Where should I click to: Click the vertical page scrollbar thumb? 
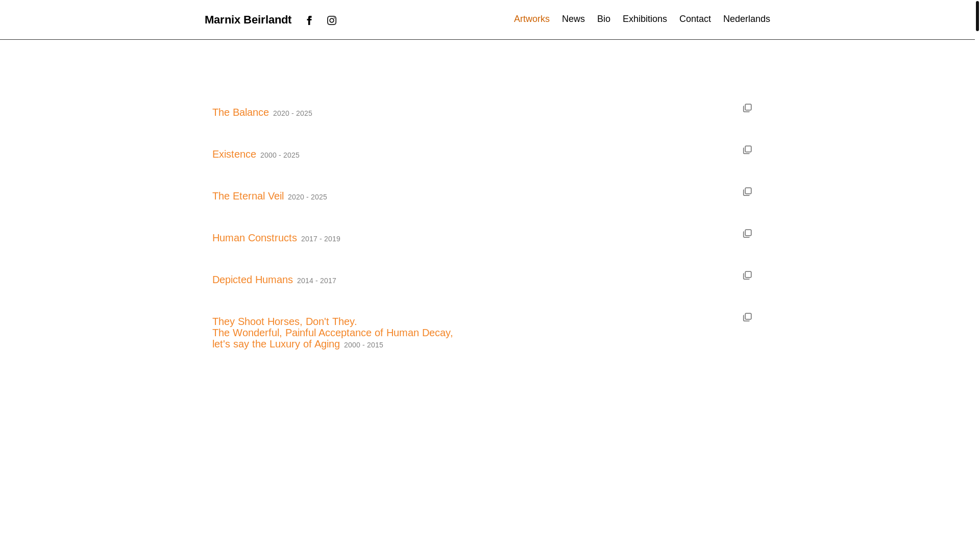pos(977,16)
